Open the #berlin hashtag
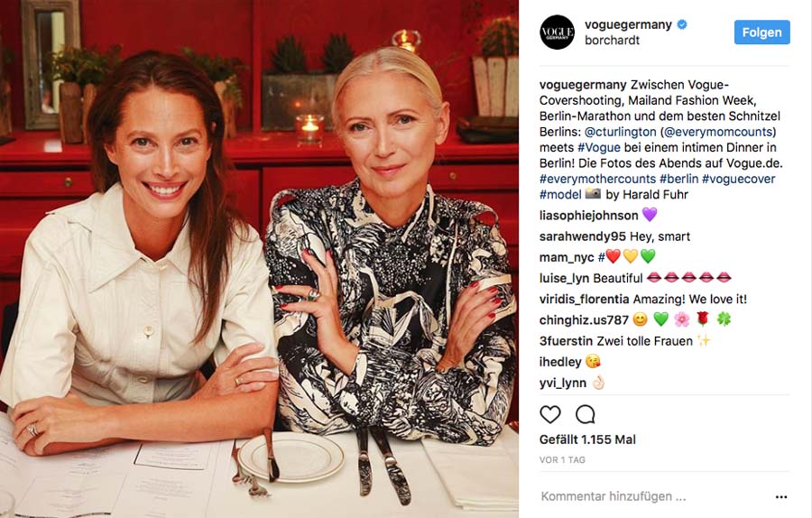812x518 pixels. (x=678, y=179)
